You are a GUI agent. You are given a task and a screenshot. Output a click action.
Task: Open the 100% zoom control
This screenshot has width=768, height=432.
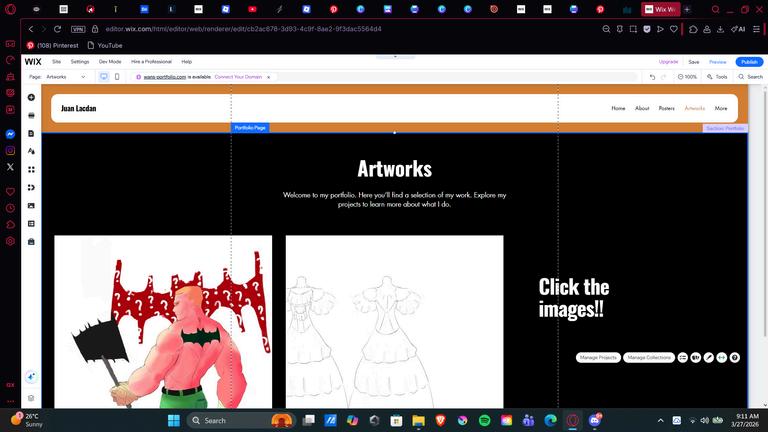coord(687,77)
